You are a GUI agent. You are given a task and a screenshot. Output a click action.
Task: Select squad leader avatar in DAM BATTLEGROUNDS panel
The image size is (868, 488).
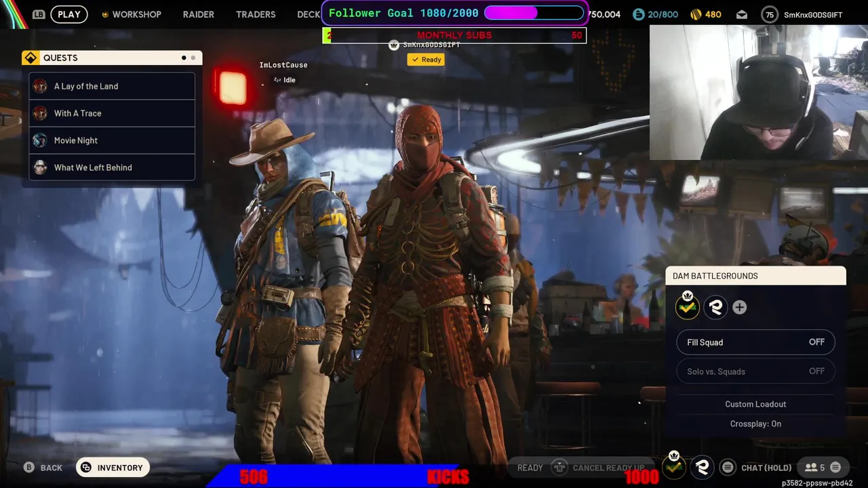(688, 308)
